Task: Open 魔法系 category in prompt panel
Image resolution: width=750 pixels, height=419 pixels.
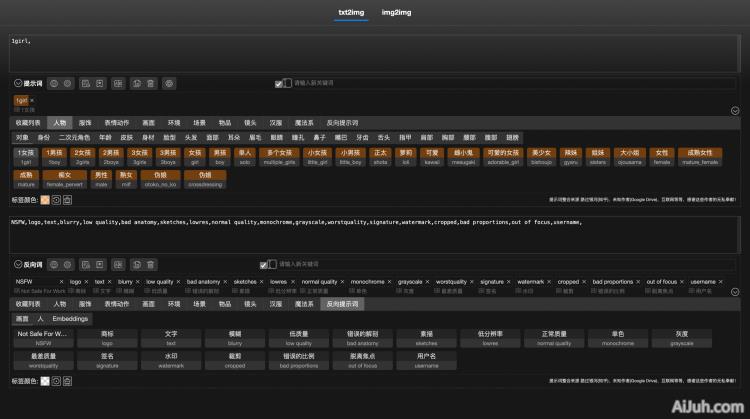Action: (x=304, y=123)
